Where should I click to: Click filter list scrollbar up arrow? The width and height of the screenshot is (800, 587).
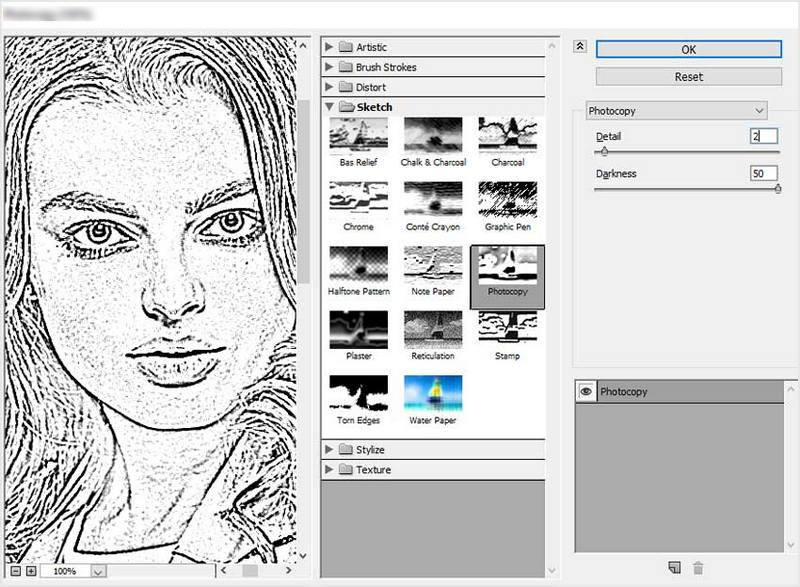[x=552, y=46]
